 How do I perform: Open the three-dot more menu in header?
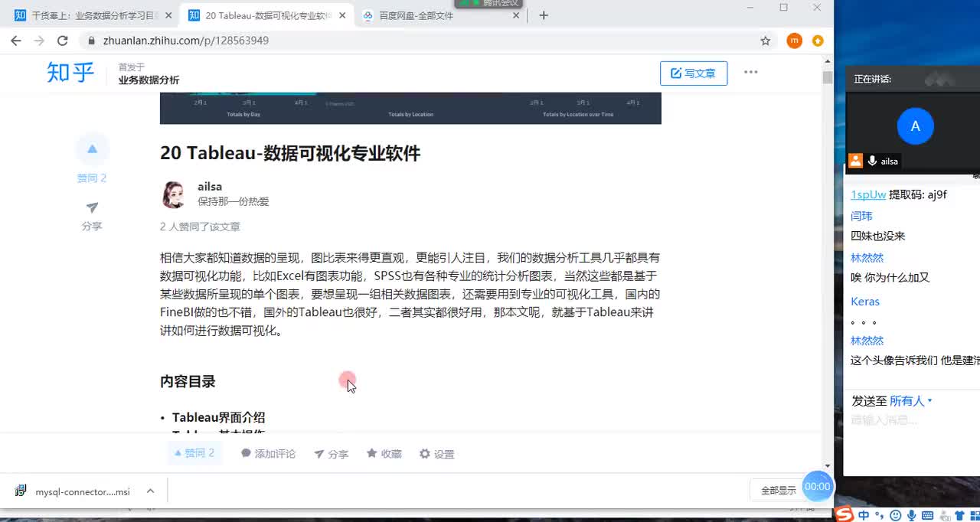coord(750,72)
